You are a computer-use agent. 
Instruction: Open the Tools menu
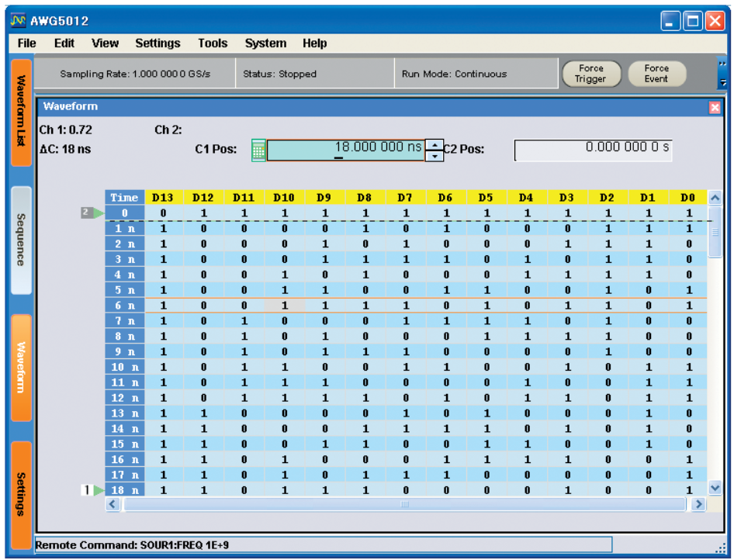pyautogui.click(x=212, y=43)
